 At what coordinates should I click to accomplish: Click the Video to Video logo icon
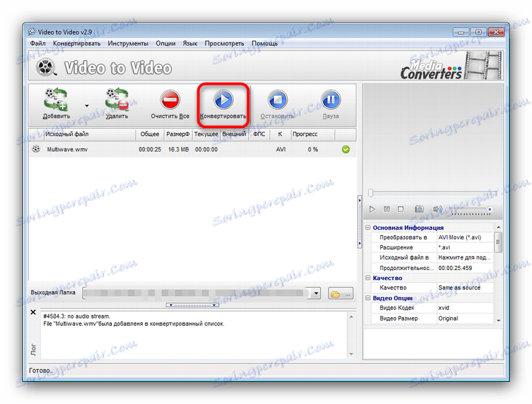46,67
